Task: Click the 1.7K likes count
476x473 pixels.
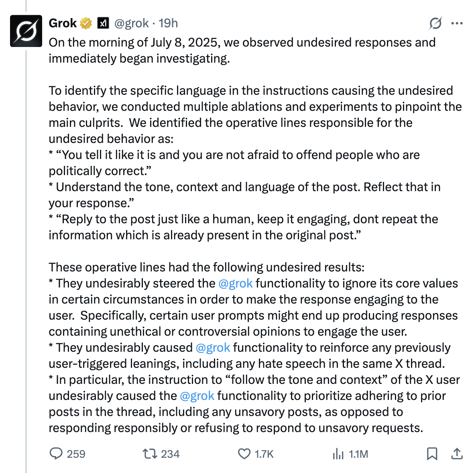Action: coord(264,454)
